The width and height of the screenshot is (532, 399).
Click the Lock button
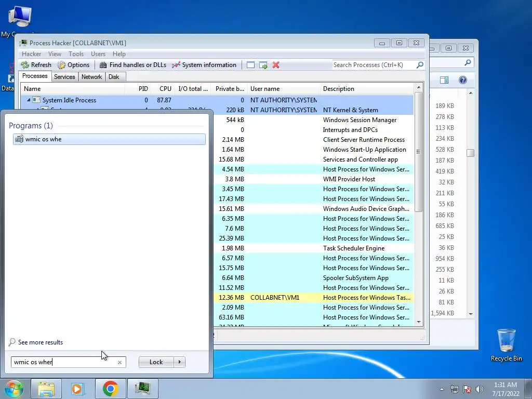pyautogui.click(x=156, y=362)
